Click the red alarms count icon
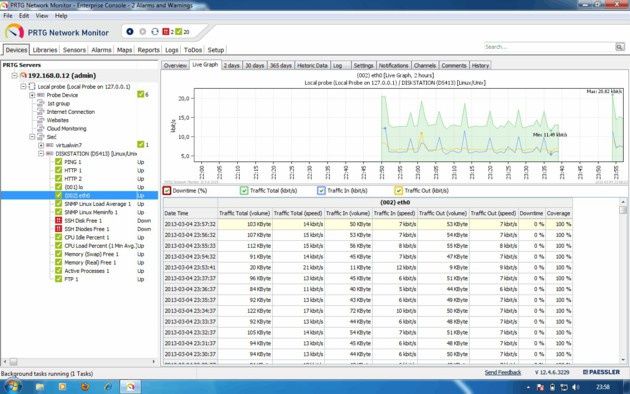The height and width of the screenshot is (394, 630). [166, 31]
